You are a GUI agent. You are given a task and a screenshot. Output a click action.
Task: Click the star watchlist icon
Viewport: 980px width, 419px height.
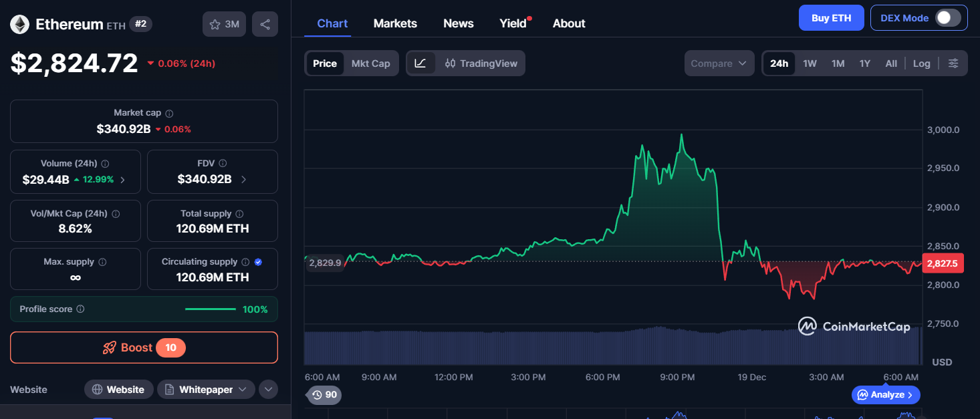tap(215, 23)
